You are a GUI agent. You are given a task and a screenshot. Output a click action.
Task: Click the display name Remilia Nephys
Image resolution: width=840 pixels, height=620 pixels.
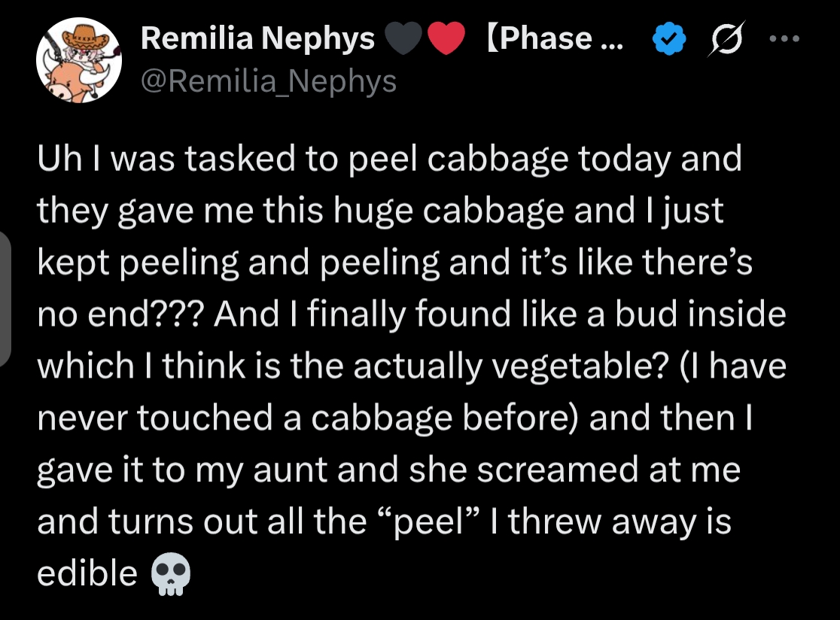point(257,38)
